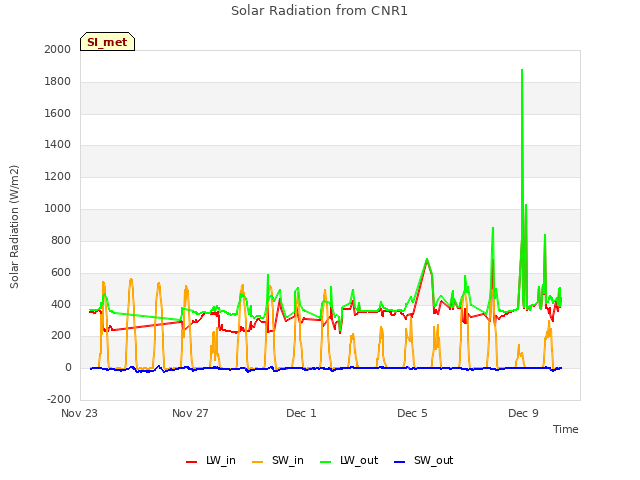This screenshot has width=640, height=480.
Task: Click the LW peak near Dec 5
Action: 427,259
